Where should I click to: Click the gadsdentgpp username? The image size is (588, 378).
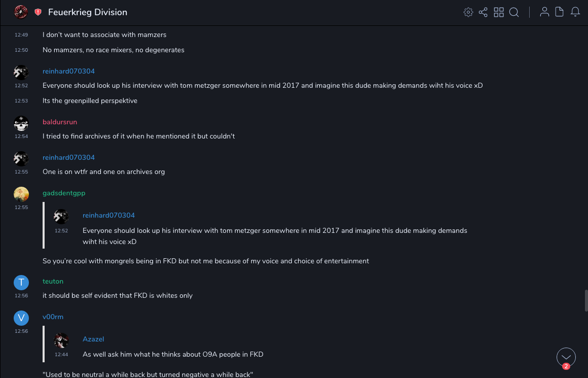pyautogui.click(x=64, y=193)
